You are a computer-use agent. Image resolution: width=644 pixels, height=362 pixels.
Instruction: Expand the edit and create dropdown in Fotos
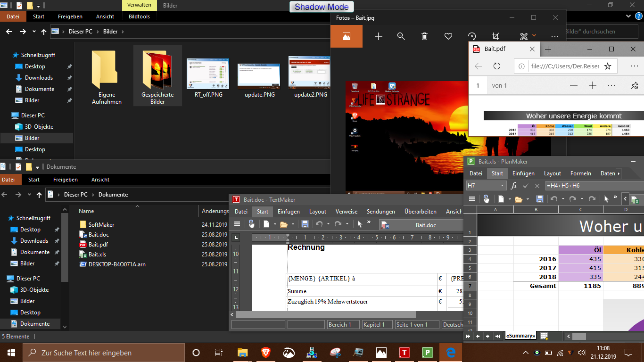534,36
